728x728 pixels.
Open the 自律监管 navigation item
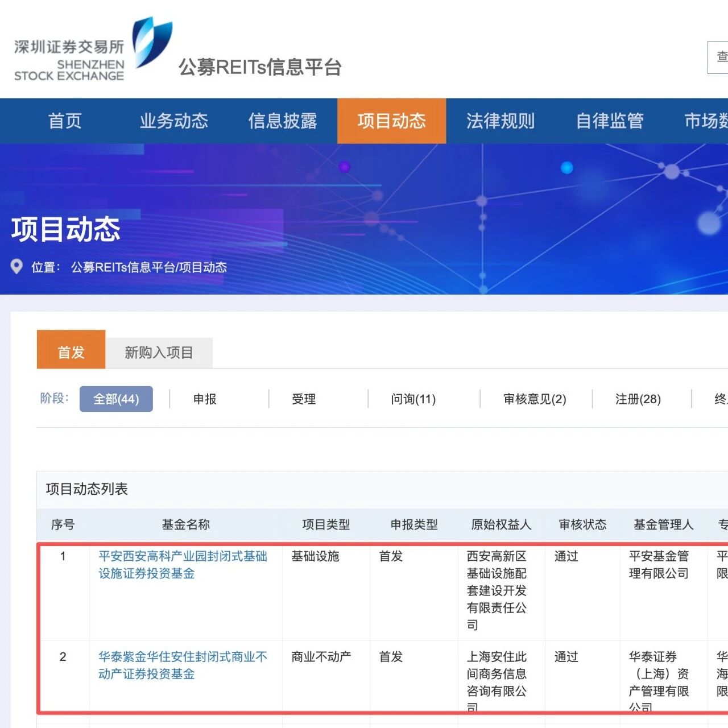click(x=610, y=121)
